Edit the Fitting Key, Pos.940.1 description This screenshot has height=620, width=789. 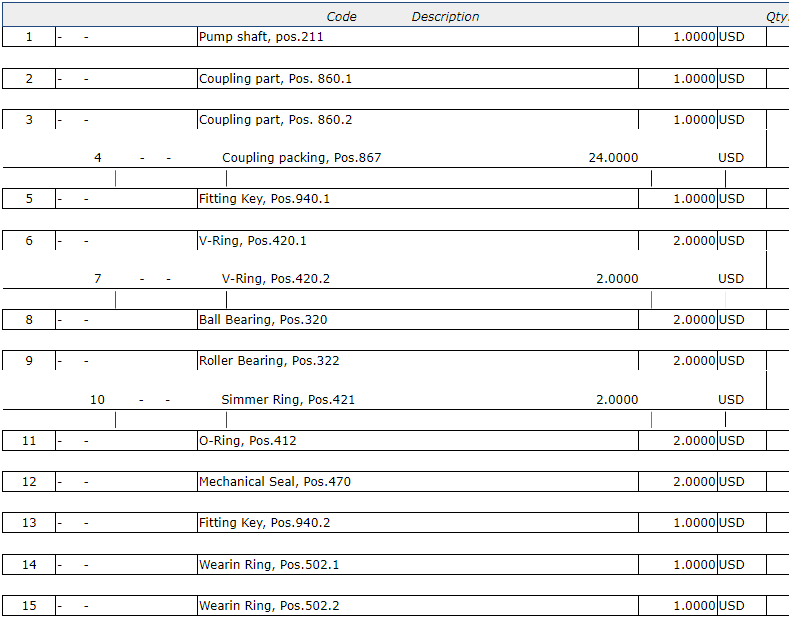pos(264,199)
